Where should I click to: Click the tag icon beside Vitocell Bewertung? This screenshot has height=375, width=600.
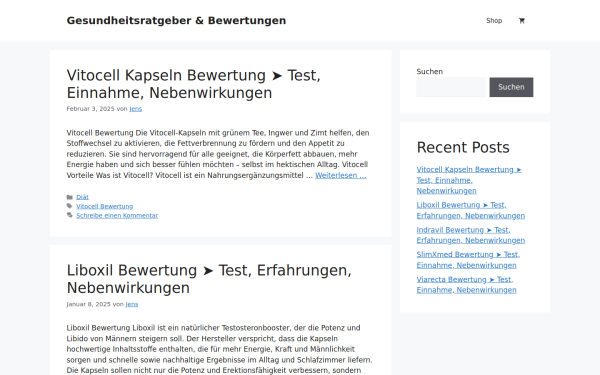coord(70,206)
